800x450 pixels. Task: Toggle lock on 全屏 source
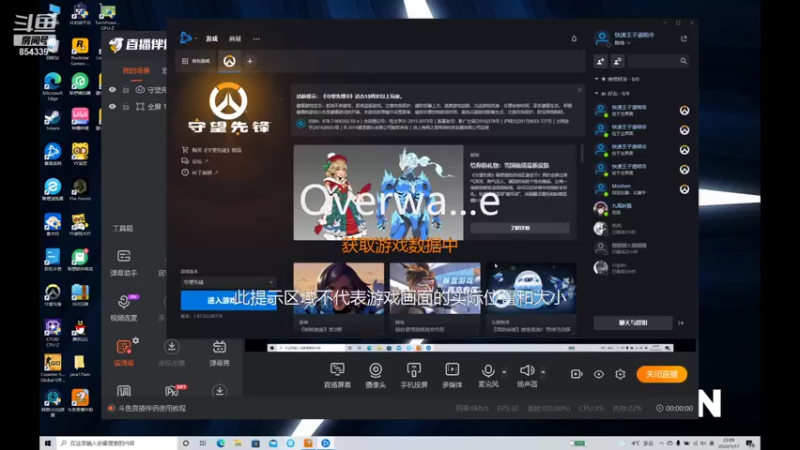click(x=126, y=107)
